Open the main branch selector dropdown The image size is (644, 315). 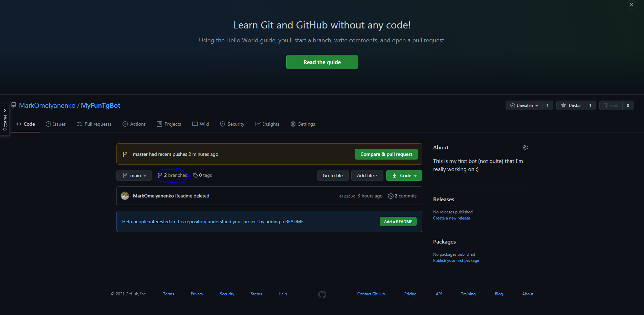[134, 175]
